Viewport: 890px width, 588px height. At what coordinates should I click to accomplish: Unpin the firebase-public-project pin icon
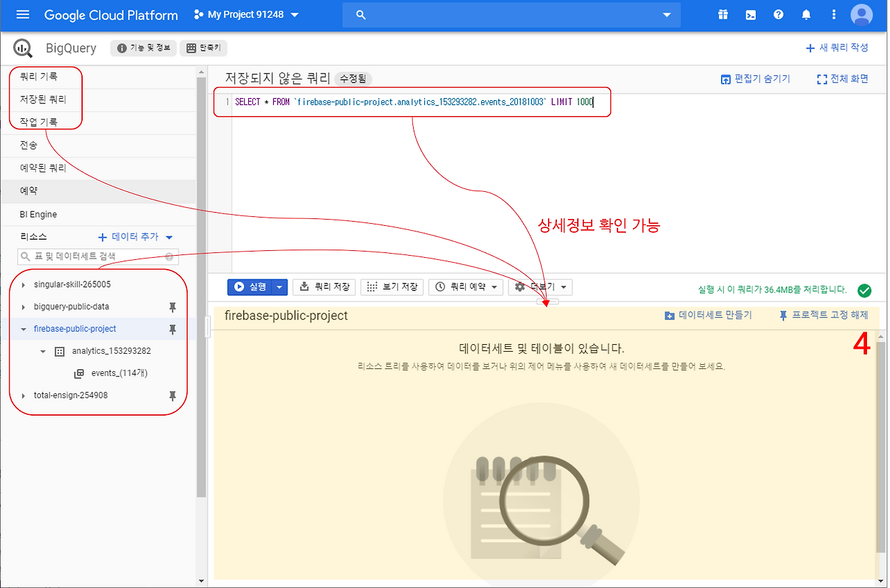(x=172, y=329)
